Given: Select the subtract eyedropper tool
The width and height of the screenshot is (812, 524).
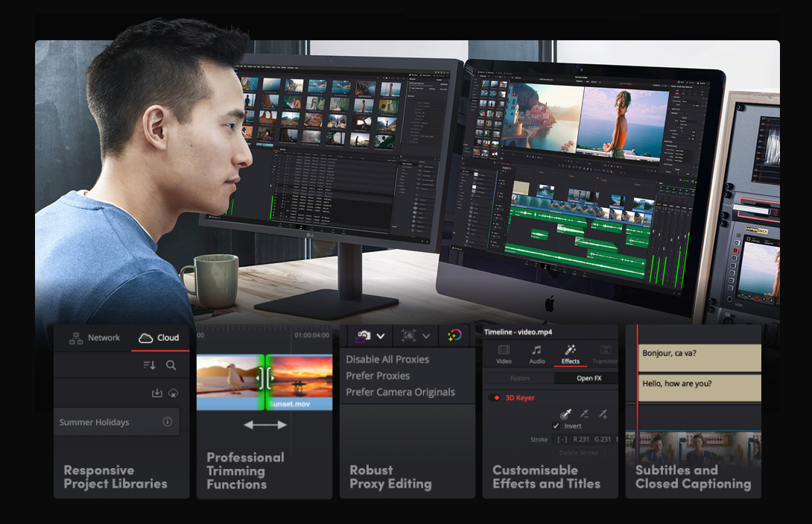Looking at the screenshot, I should click(x=585, y=414).
